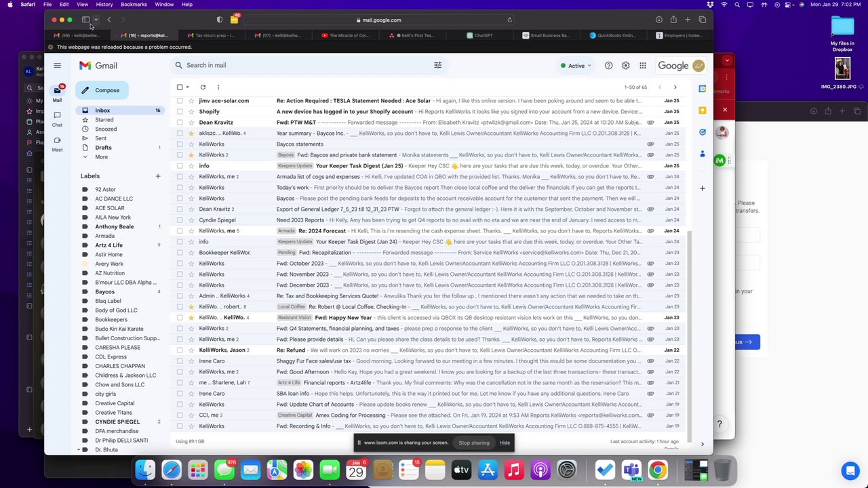The image size is (868, 488).
Task: Open Contacts side panel icon
Action: 702,154
